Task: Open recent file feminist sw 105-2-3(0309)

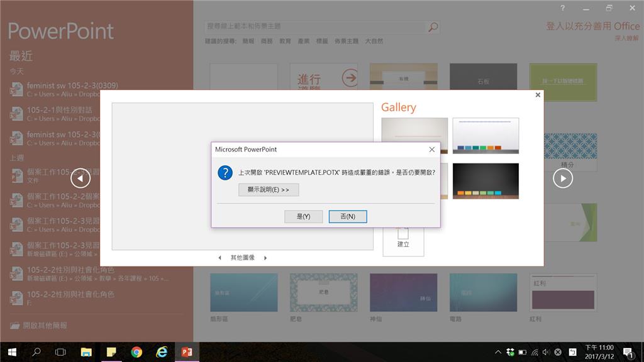Action: click(96, 89)
